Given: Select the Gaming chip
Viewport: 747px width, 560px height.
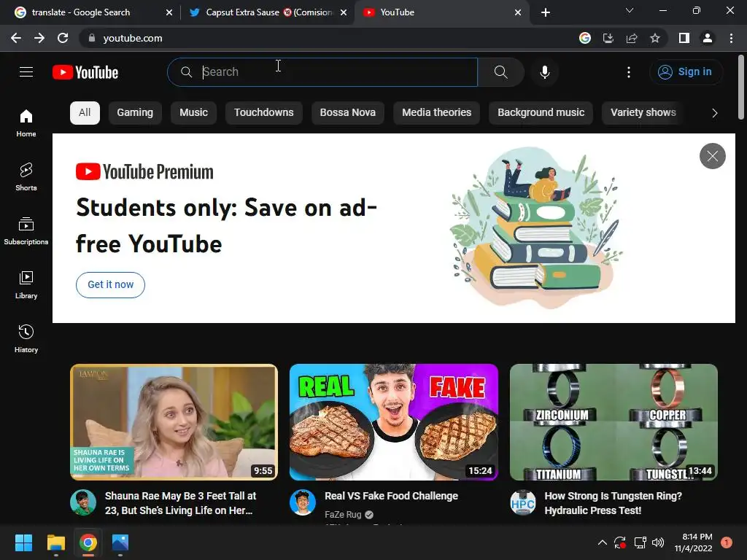Looking at the screenshot, I should tap(135, 113).
